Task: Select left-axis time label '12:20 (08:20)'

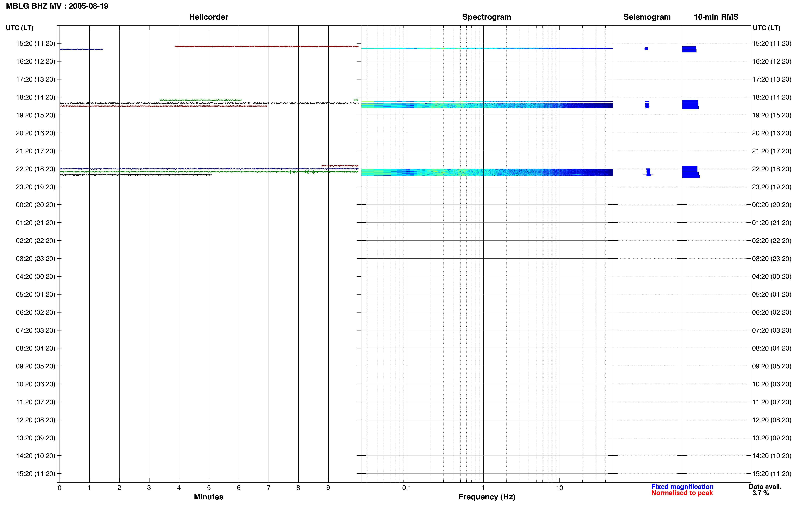Action: point(35,420)
